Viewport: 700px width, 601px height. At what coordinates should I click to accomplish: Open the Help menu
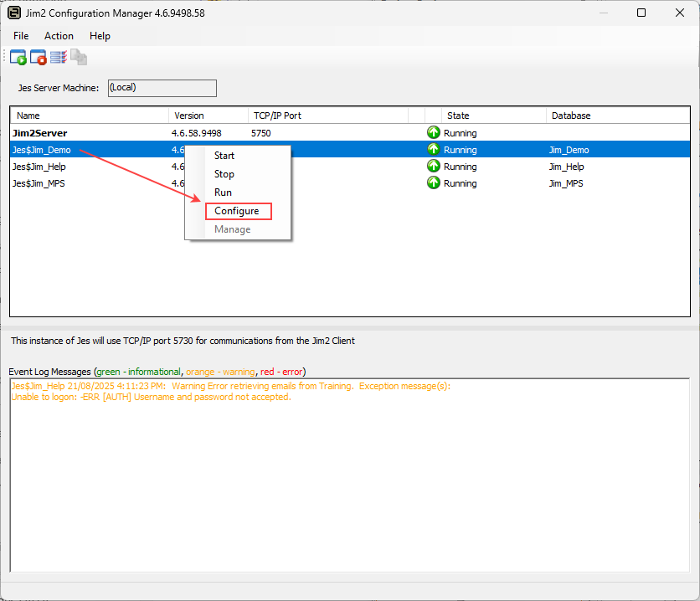100,36
